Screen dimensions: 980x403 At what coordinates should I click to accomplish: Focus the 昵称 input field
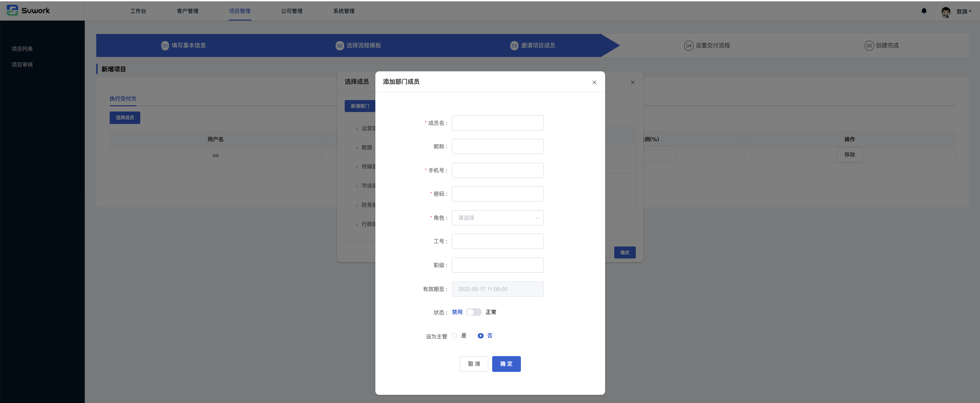click(x=498, y=146)
